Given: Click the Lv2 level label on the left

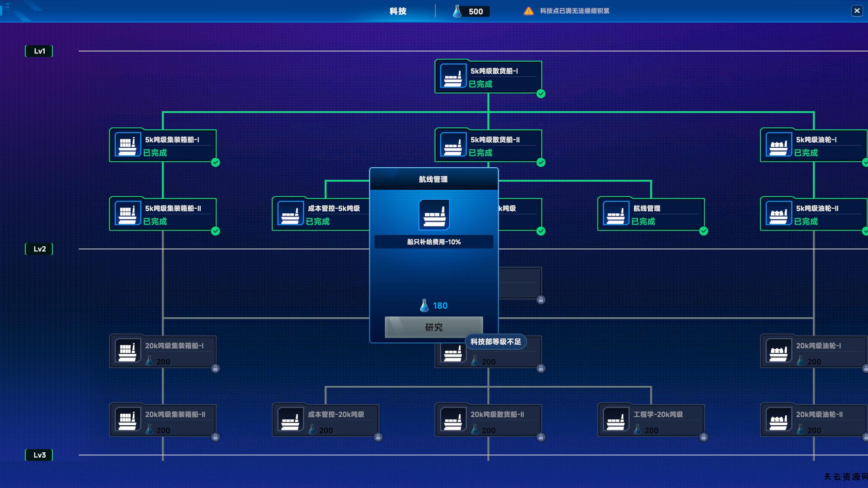Looking at the screenshot, I should (39, 249).
